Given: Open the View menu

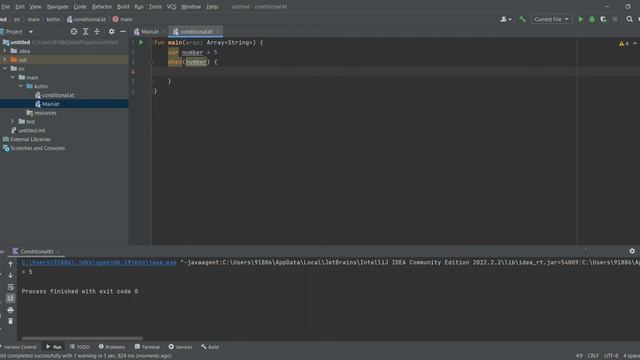Looking at the screenshot, I should click(35, 7).
